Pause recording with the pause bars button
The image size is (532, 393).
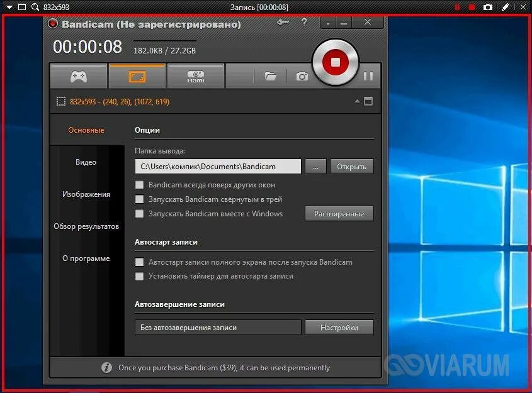pyautogui.click(x=368, y=76)
